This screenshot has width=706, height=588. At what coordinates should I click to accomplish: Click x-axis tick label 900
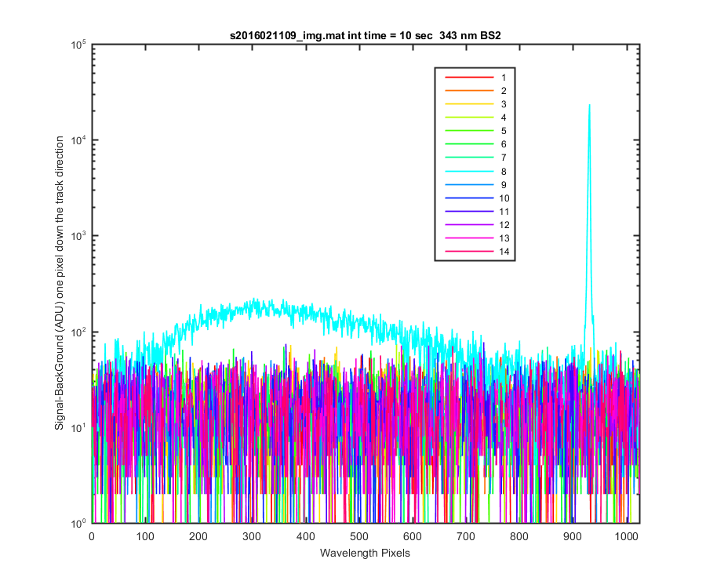[x=573, y=536]
